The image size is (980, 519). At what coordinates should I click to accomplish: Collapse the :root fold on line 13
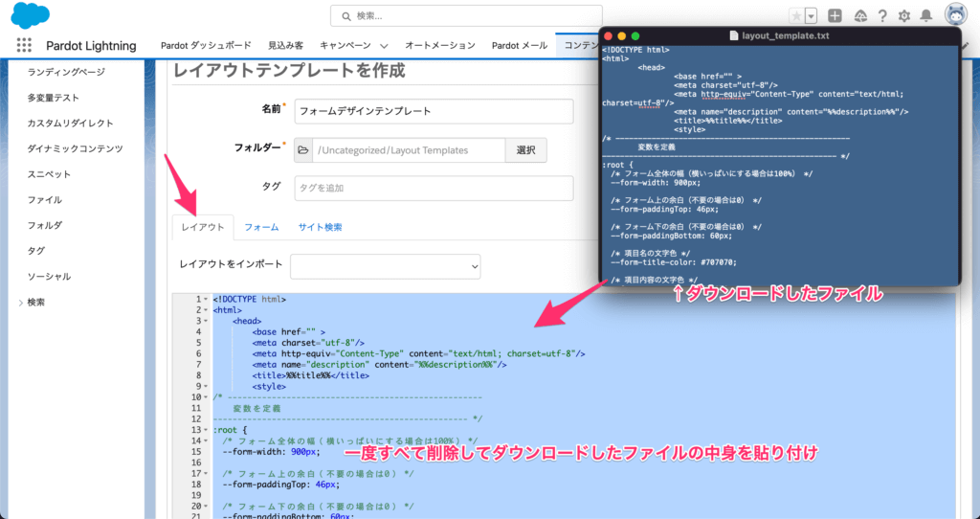tap(206, 430)
